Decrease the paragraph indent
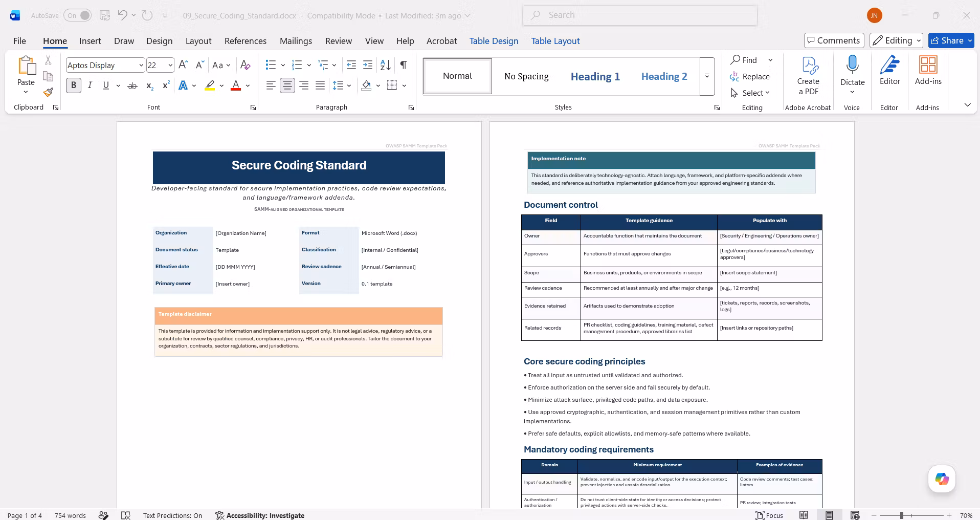The height and width of the screenshot is (520, 980). click(x=351, y=65)
